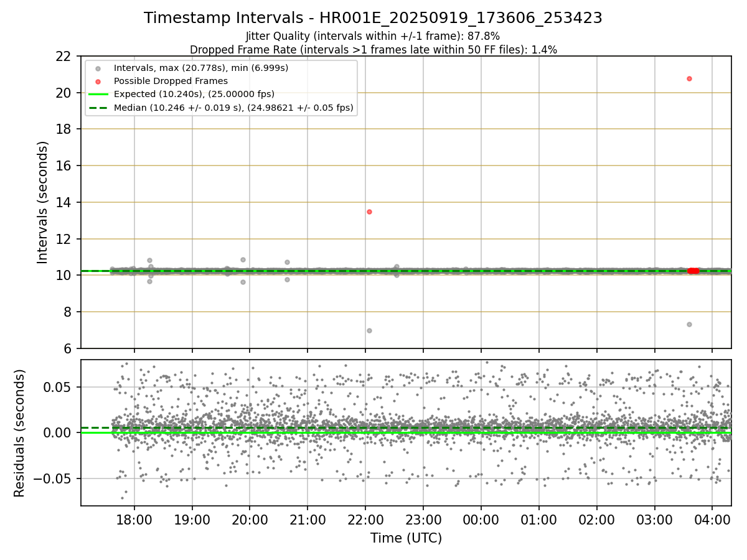Click the red dropped-frame point near 13.5 seconds
Image resolution: width=747 pixels, height=560 pixels.
(x=369, y=212)
